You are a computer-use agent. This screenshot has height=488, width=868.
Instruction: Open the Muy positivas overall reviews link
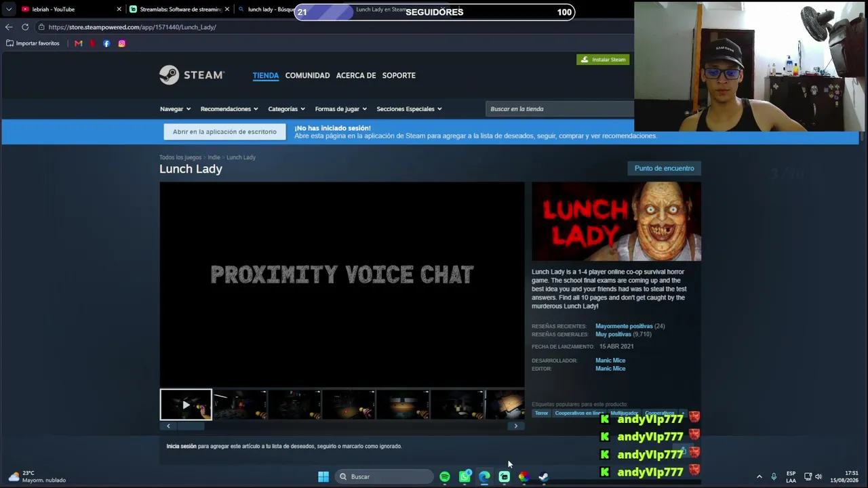coord(613,334)
